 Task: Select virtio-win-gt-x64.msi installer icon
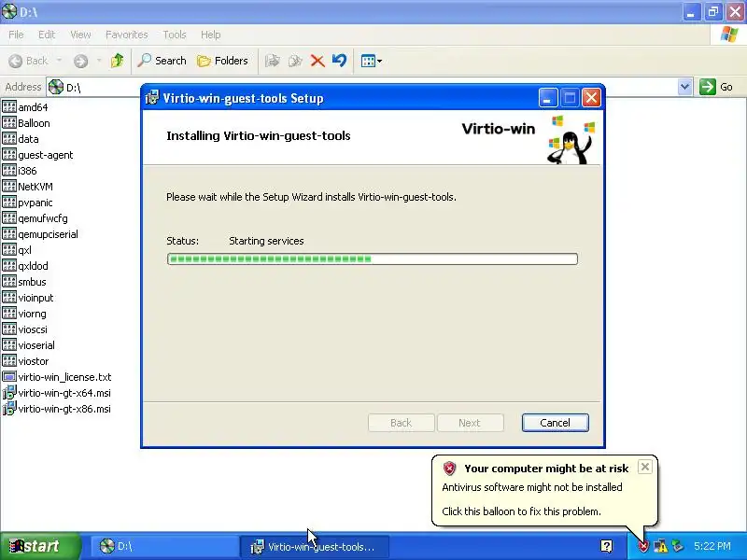point(9,393)
